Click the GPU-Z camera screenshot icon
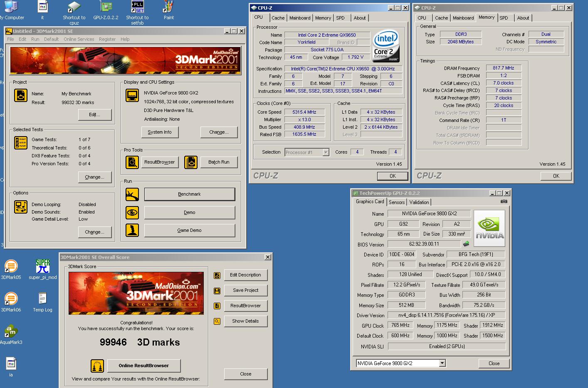The height and width of the screenshot is (388, 588). (x=504, y=201)
